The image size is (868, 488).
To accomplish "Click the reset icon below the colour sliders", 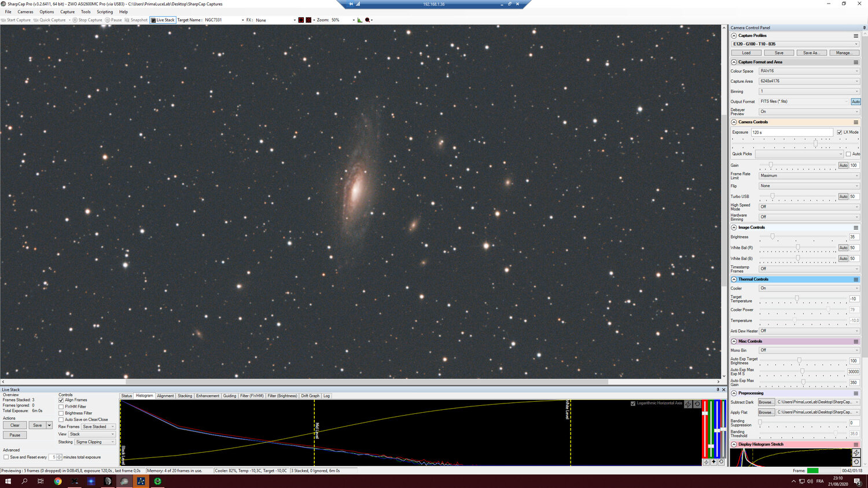I will (x=721, y=462).
